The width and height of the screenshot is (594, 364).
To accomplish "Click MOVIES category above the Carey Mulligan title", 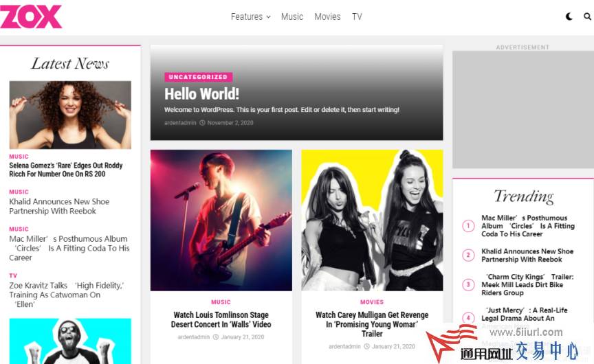I will [372, 302].
